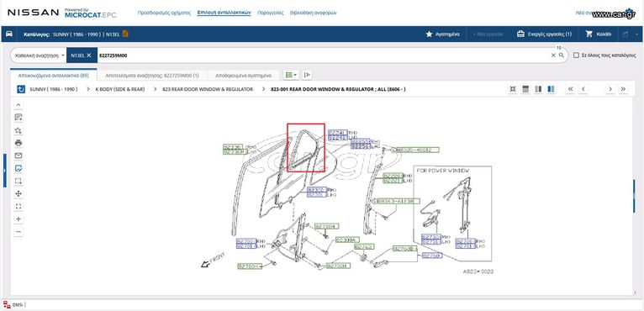Toggle the notes icon in left toolbar

18,168
